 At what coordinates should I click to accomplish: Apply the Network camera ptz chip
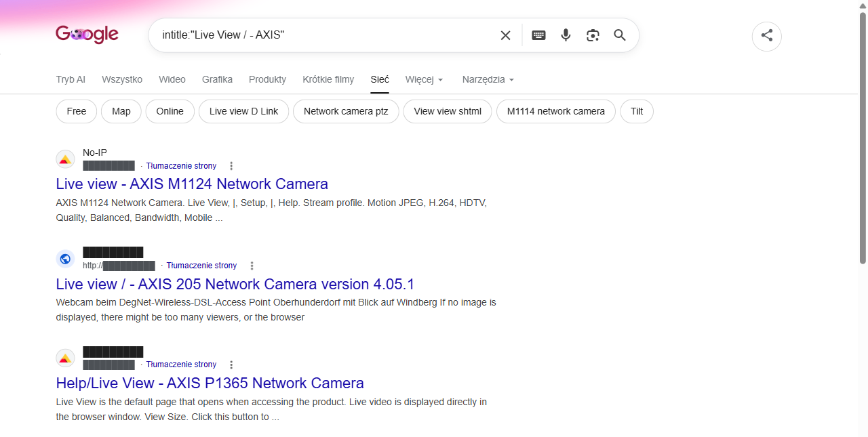pos(346,111)
